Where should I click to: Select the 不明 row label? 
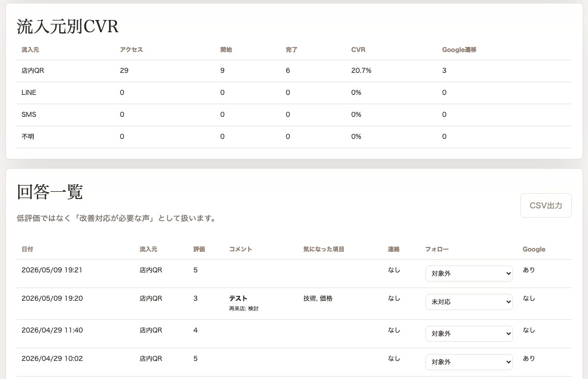[x=28, y=136]
